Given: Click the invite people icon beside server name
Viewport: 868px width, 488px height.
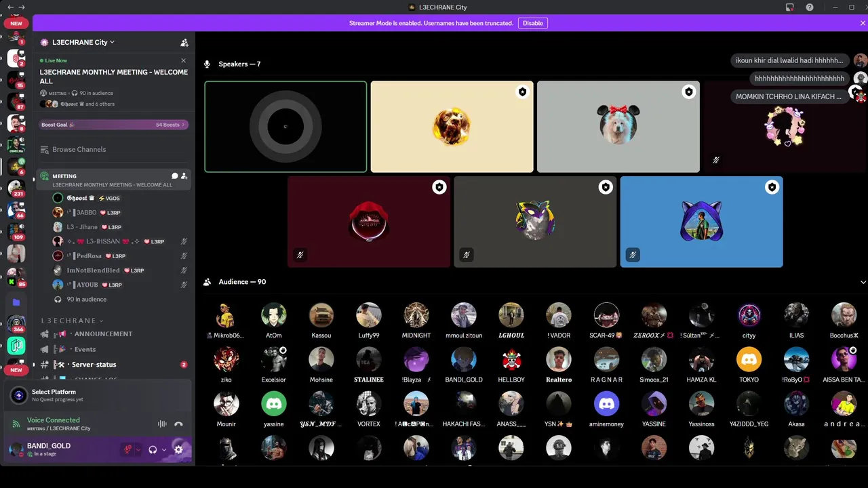Looking at the screenshot, I should tap(184, 42).
